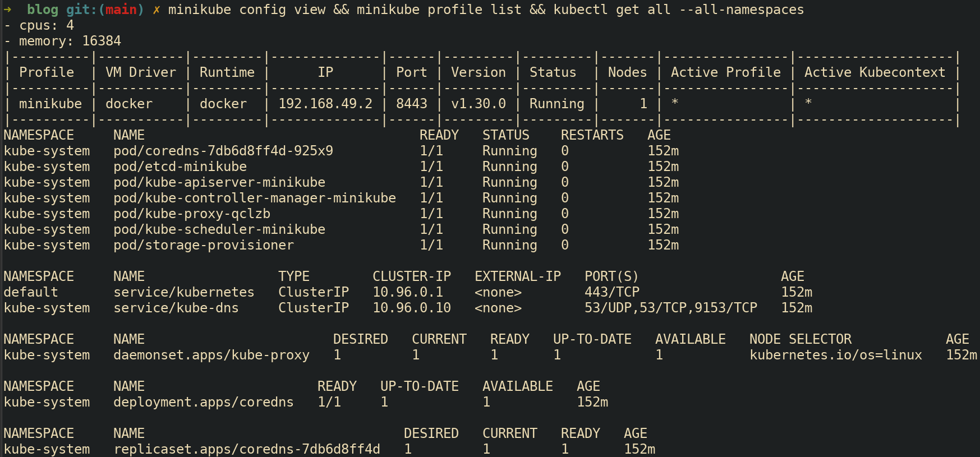
Task: Select kubernetes.io/os=linux node selector
Action: coord(836,355)
